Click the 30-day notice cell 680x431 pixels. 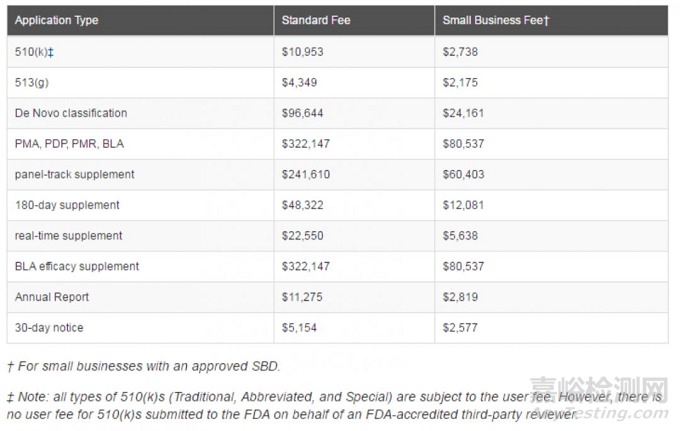49,328
